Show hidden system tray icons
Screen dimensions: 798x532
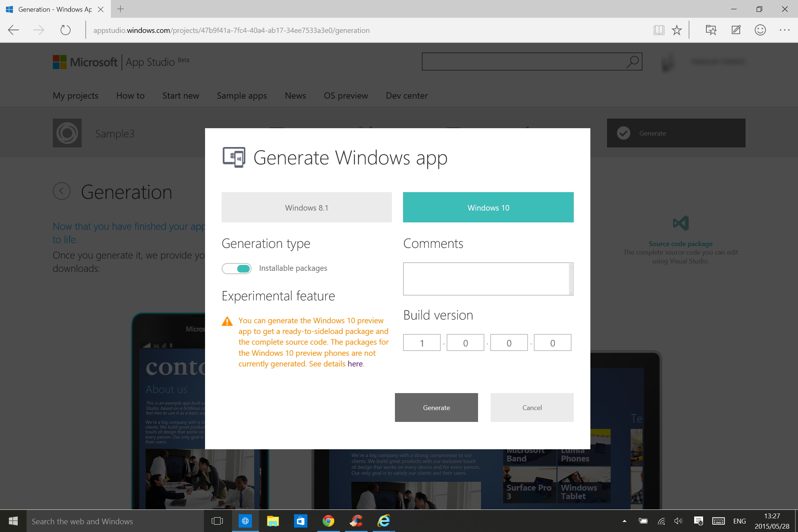point(624,521)
